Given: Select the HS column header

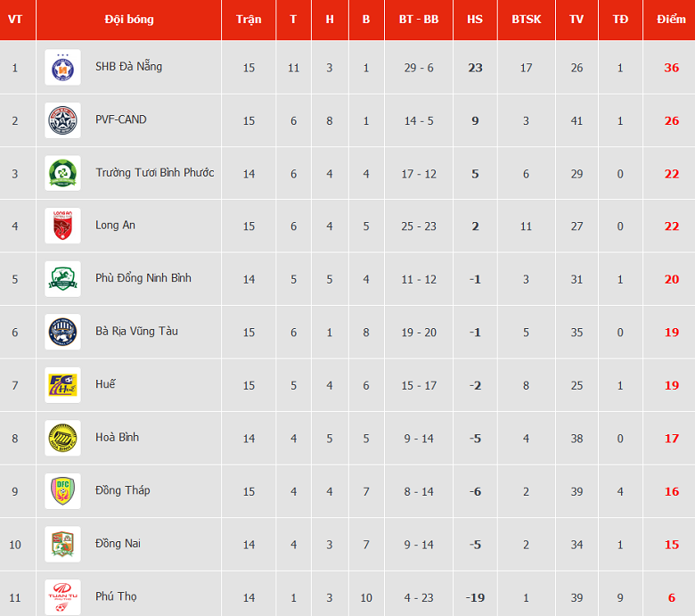Looking at the screenshot, I should (x=475, y=20).
